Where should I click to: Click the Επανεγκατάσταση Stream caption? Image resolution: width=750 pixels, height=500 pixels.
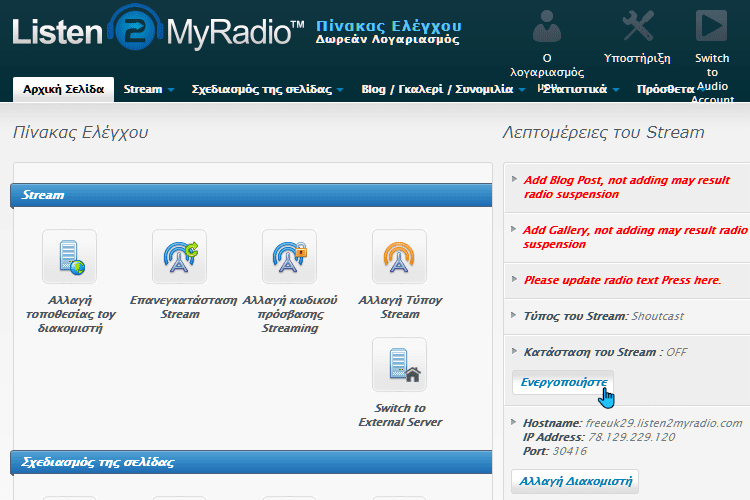(183, 307)
